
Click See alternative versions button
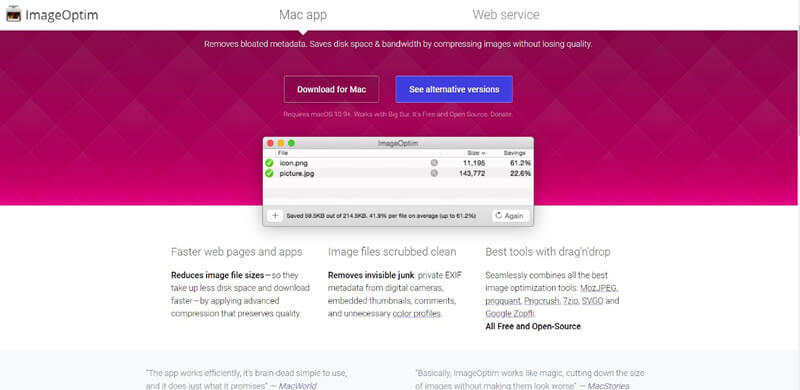point(454,89)
